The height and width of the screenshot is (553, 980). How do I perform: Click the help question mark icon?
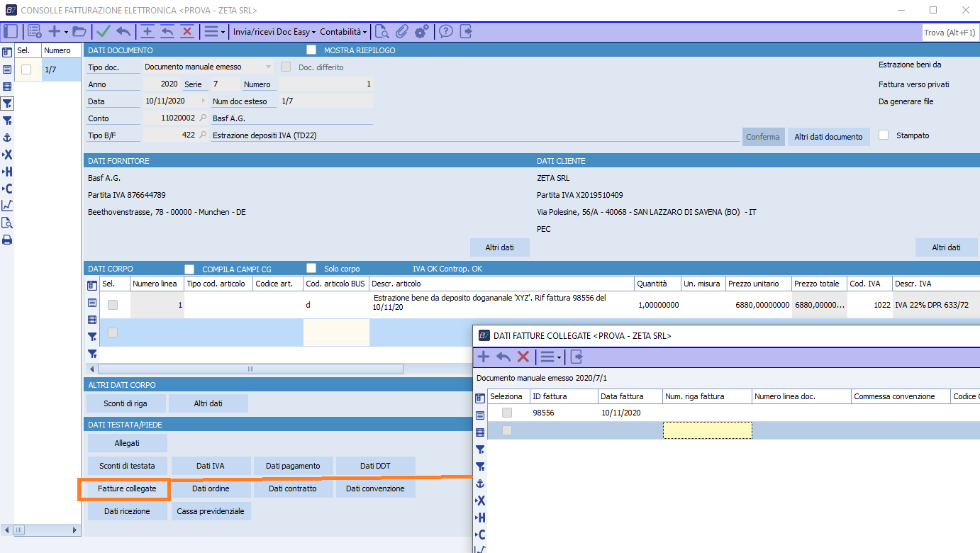pyautogui.click(x=446, y=31)
